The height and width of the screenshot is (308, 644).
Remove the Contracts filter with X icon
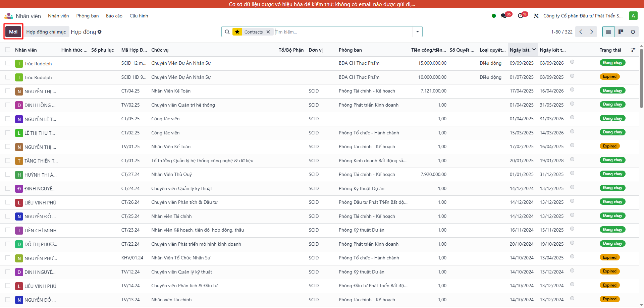tap(268, 32)
